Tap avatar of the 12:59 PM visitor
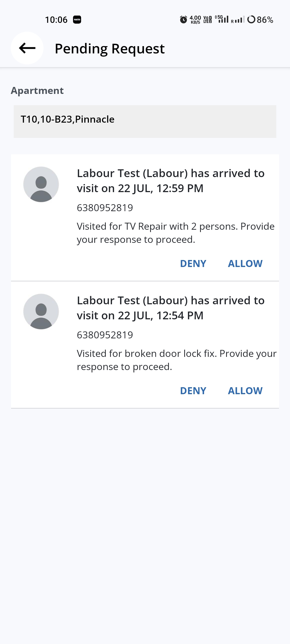Viewport: 290px width, 644px height. coord(41,184)
